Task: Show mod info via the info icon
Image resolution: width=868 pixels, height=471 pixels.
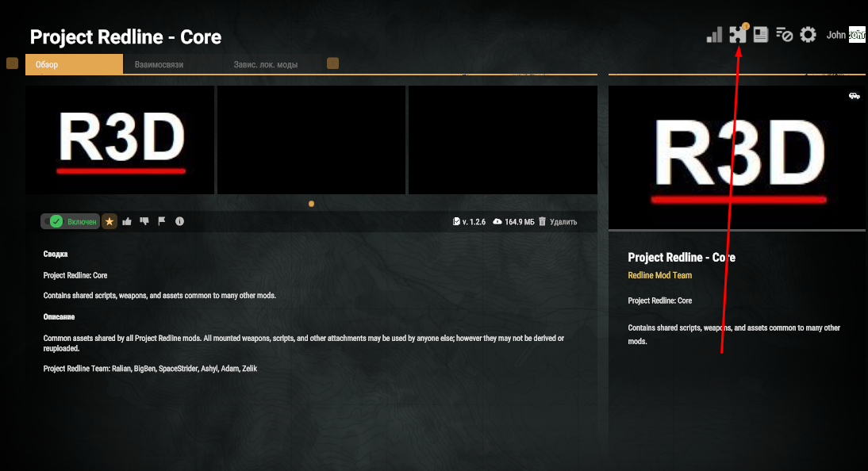Action: (x=180, y=221)
